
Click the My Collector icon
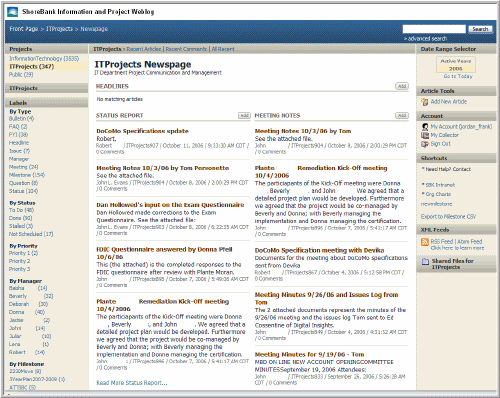(425, 135)
